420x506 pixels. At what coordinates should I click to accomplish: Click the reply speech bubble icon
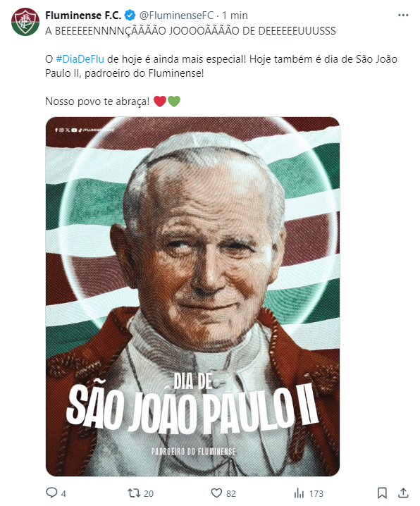click(51, 493)
